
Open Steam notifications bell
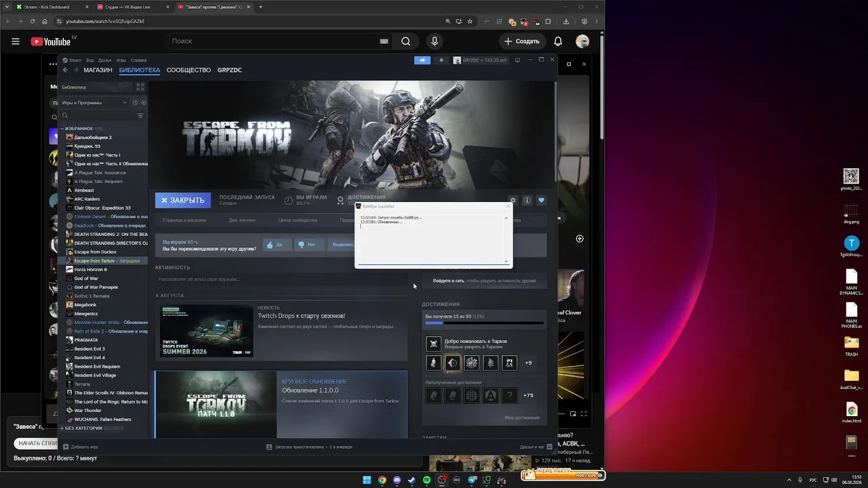pyautogui.click(x=441, y=60)
